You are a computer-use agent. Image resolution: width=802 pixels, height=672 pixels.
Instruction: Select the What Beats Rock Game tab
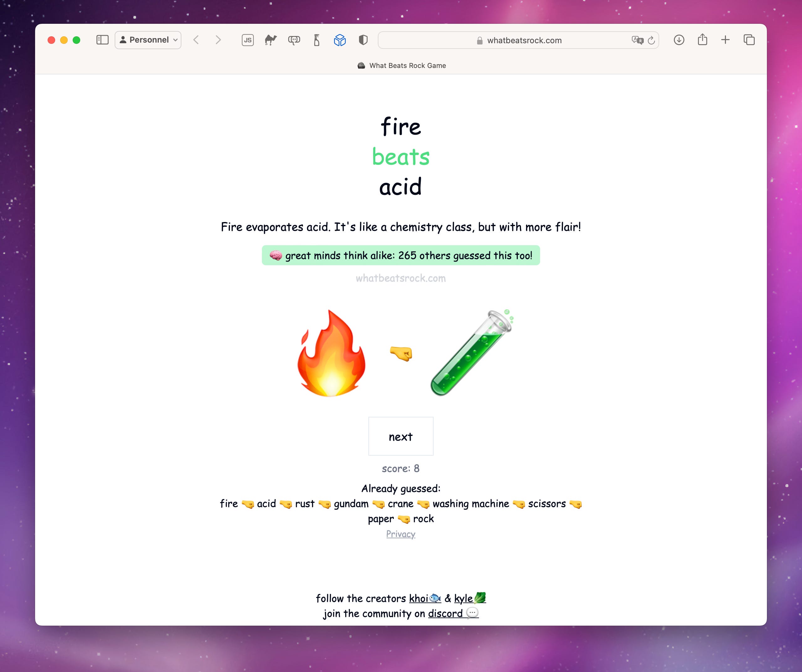point(402,66)
